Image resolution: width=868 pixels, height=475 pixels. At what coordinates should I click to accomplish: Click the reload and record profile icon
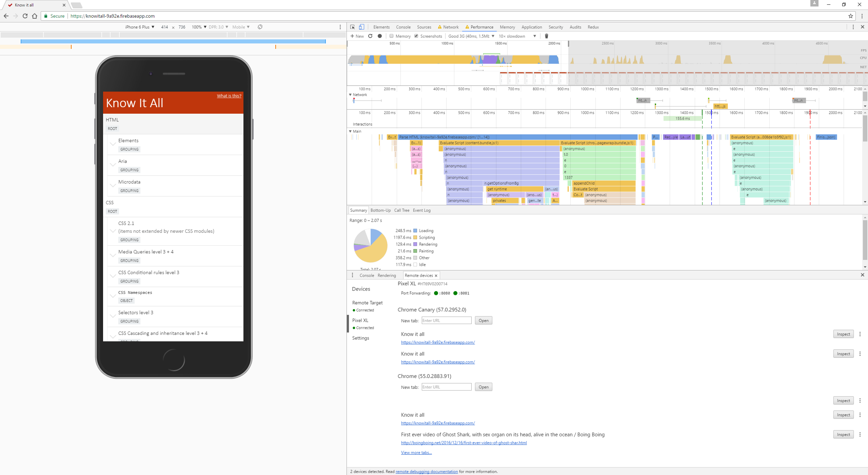[x=370, y=36]
